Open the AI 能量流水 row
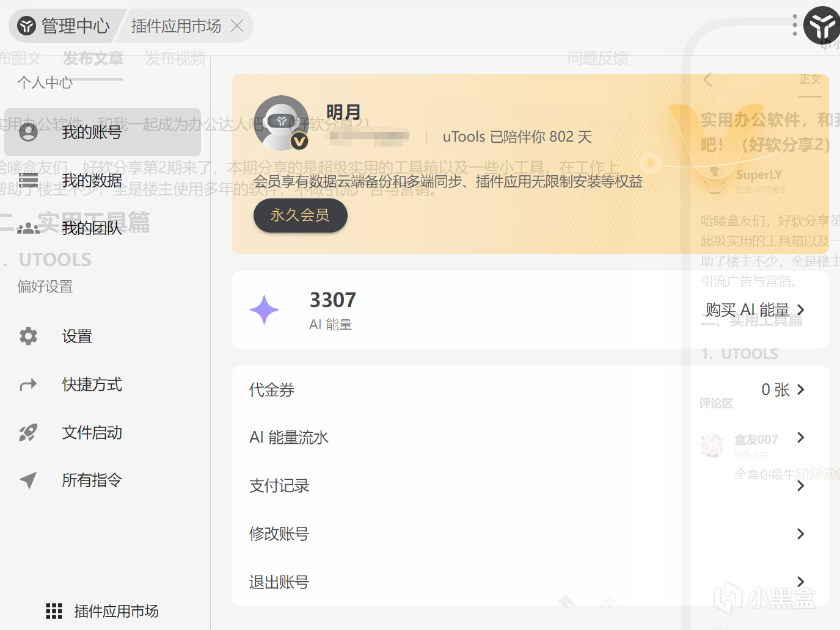The width and height of the screenshot is (840, 630). 530,438
